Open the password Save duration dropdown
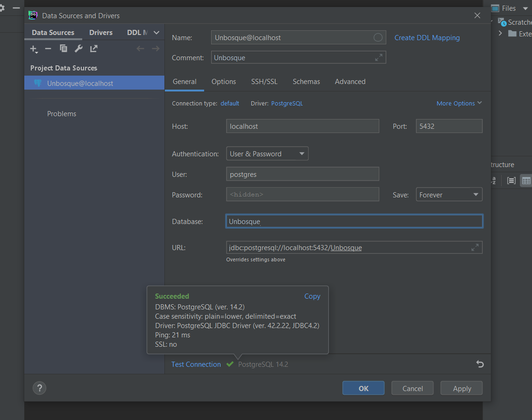 (x=449, y=194)
